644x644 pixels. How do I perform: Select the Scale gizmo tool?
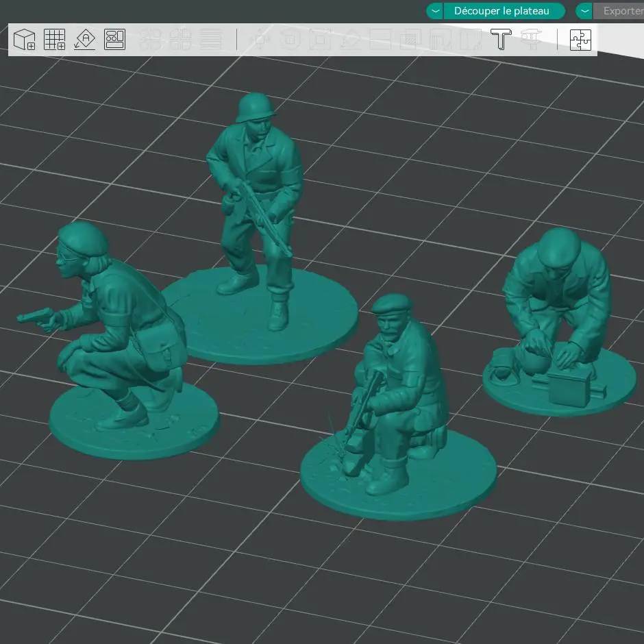(321, 40)
